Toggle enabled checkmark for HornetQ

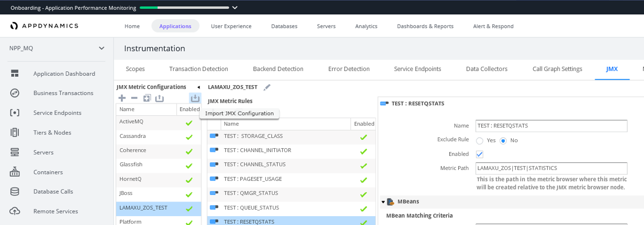point(189,180)
